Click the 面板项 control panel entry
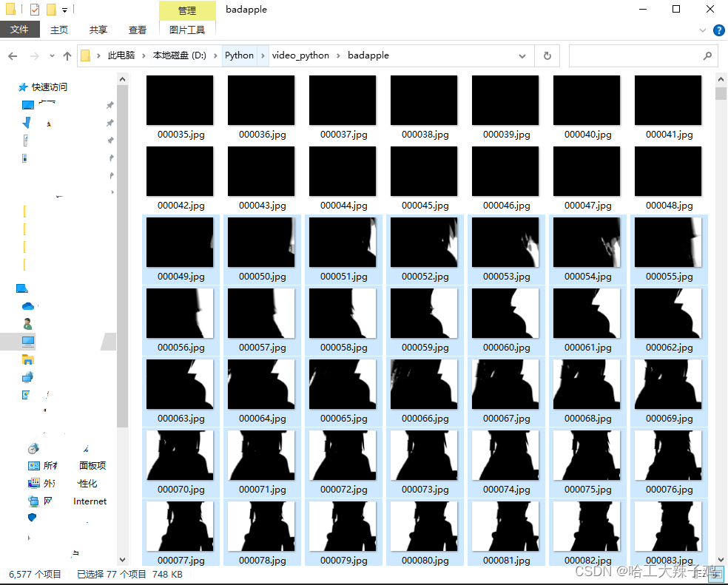The image size is (728, 585). [x=92, y=465]
